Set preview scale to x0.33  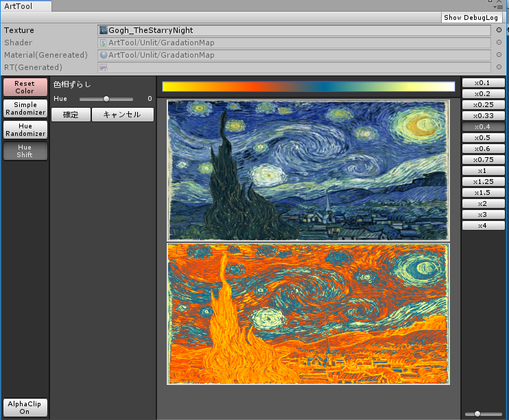483,116
